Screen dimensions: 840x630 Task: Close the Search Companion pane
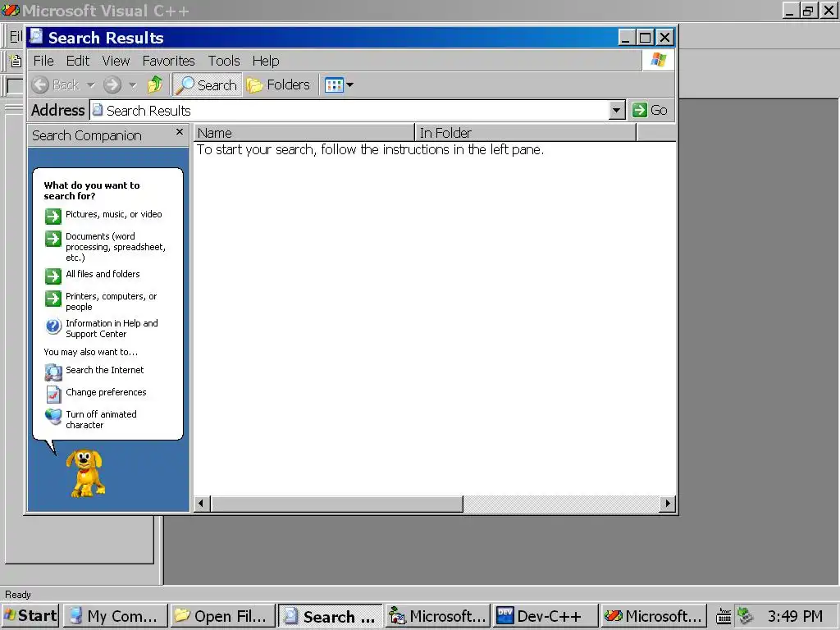click(180, 132)
